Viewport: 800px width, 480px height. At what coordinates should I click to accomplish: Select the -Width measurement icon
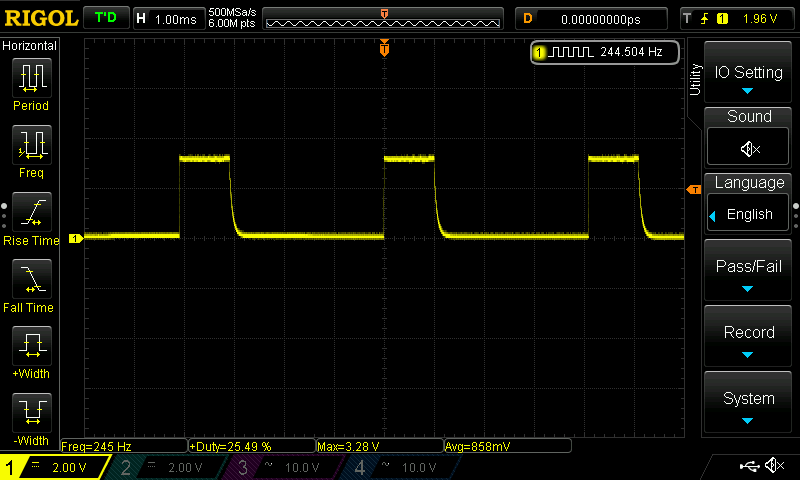(x=32, y=412)
